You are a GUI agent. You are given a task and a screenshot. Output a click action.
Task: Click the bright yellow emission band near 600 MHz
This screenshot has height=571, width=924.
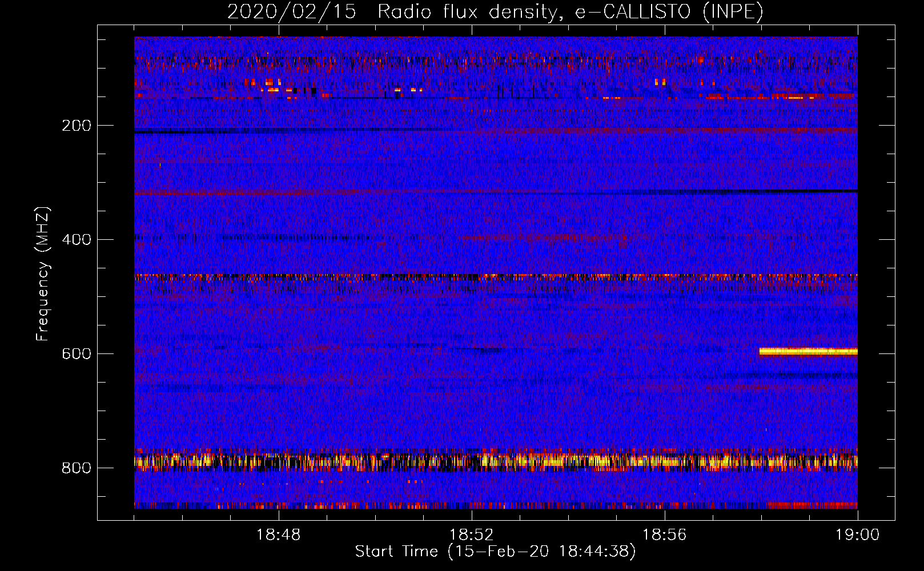808,352
